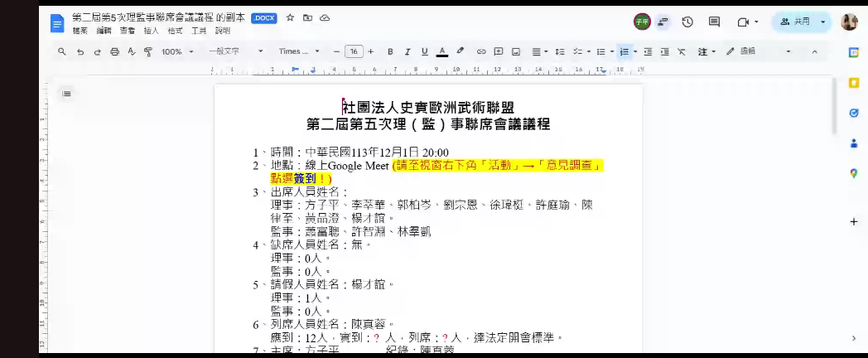The width and height of the screenshot is (868, 358).
Task: Open the 檔案 menu
Action: [80, 31]
